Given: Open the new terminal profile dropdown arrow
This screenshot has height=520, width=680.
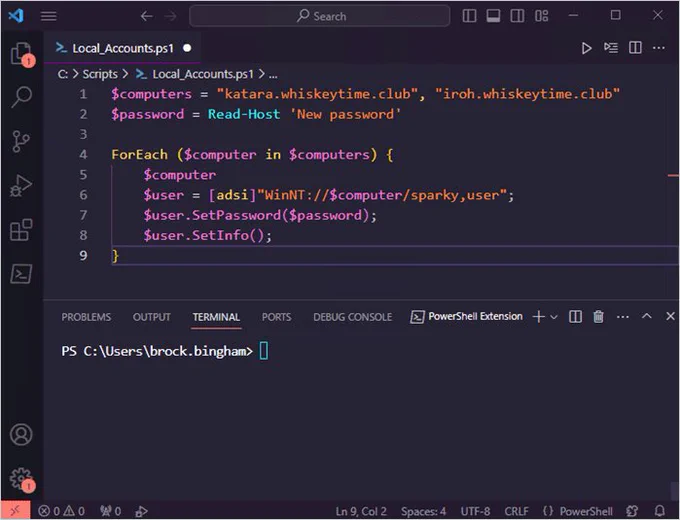Looking at the screenshot, I should [x=554, y=317].
